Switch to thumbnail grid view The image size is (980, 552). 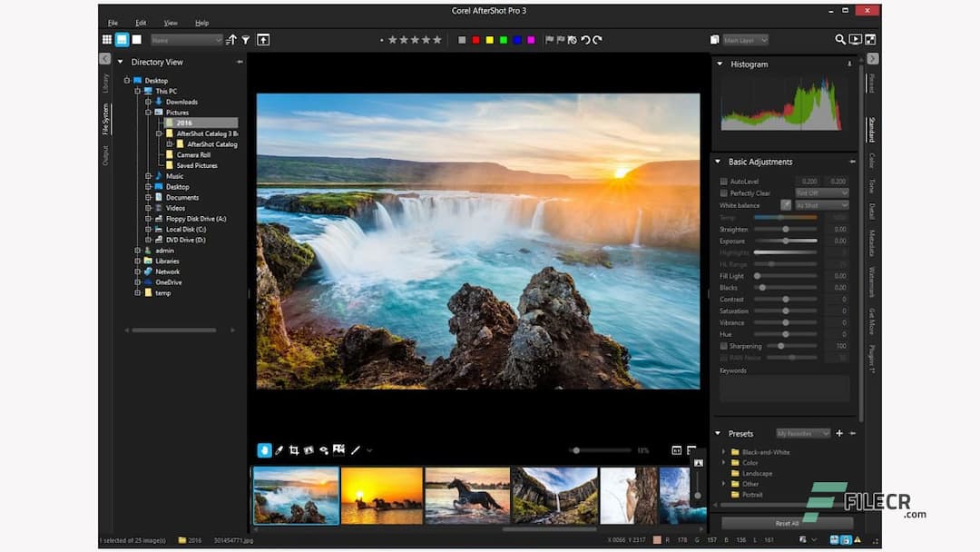(x=107, y=40)
